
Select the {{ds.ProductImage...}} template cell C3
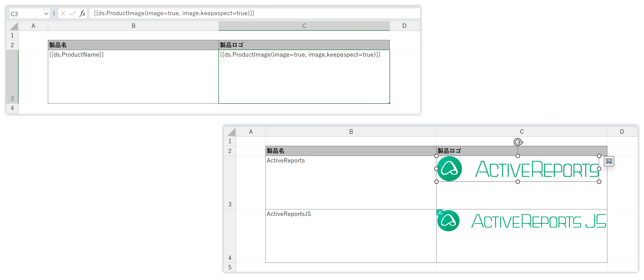304,77
